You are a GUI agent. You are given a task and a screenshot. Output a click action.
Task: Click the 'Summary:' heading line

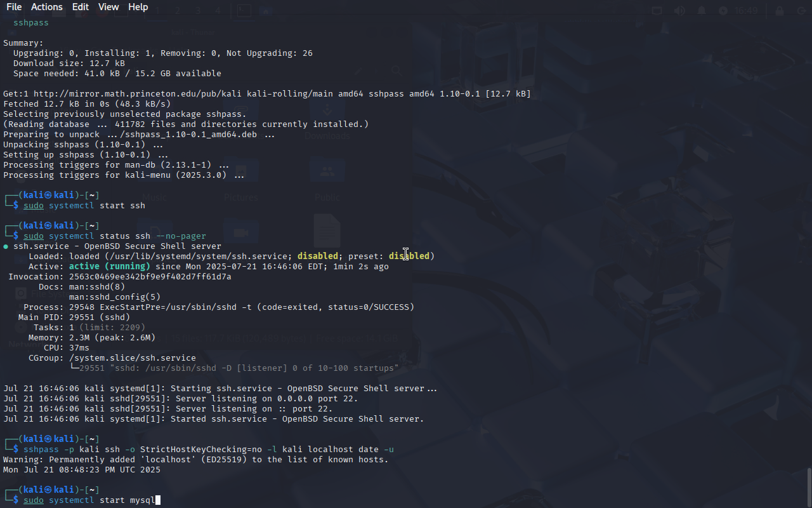click(23, 43)
